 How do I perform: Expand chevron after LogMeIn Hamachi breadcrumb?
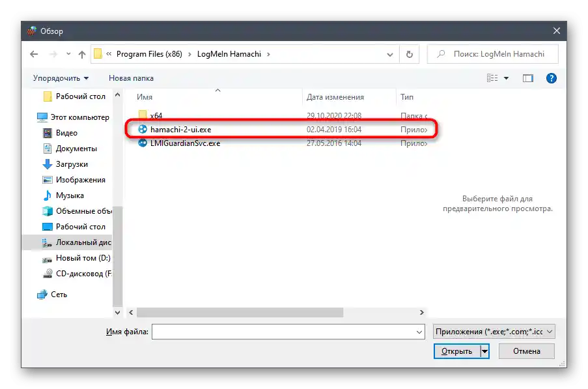pos(268,54)
